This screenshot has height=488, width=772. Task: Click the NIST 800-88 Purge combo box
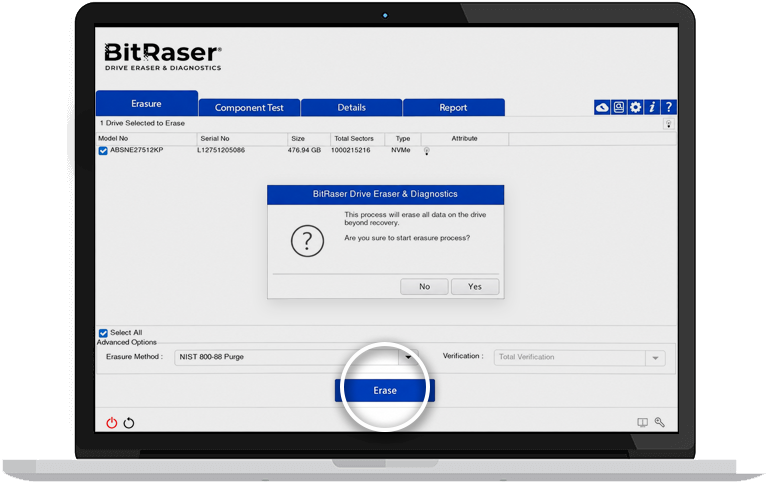coord(296,358)
